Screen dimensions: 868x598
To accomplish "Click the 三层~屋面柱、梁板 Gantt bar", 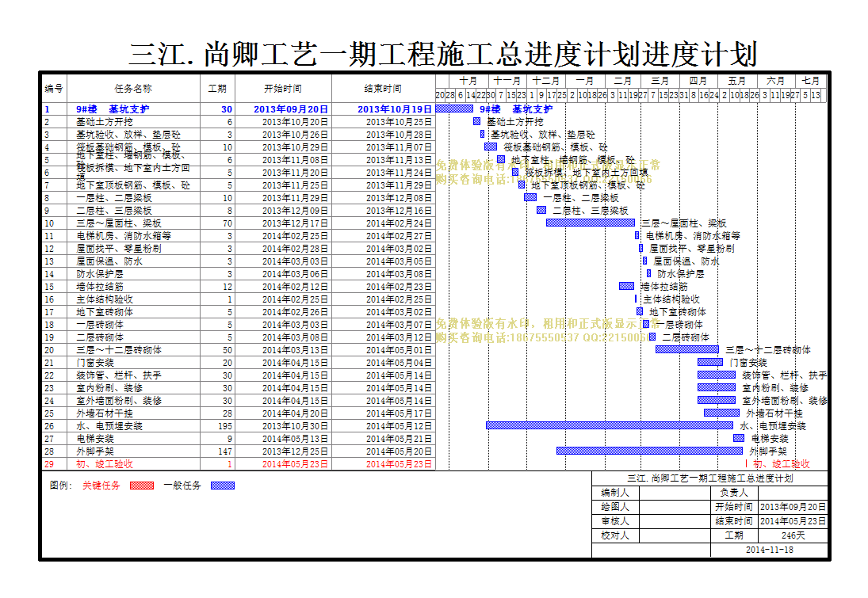I will [x=591, y=223].
